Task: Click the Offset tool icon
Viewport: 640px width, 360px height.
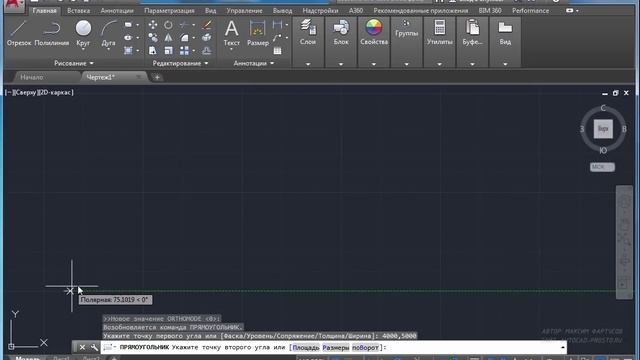Action: [207, 51]
